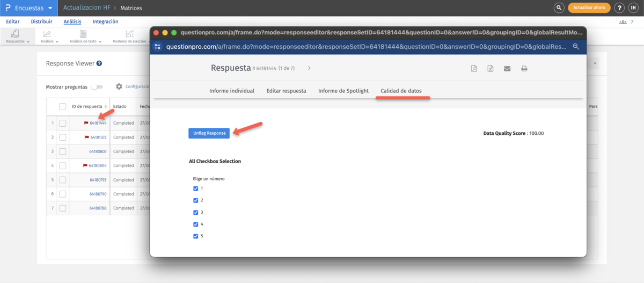
Task: Click the Response Viewer help icon
Action: point(99,63)
